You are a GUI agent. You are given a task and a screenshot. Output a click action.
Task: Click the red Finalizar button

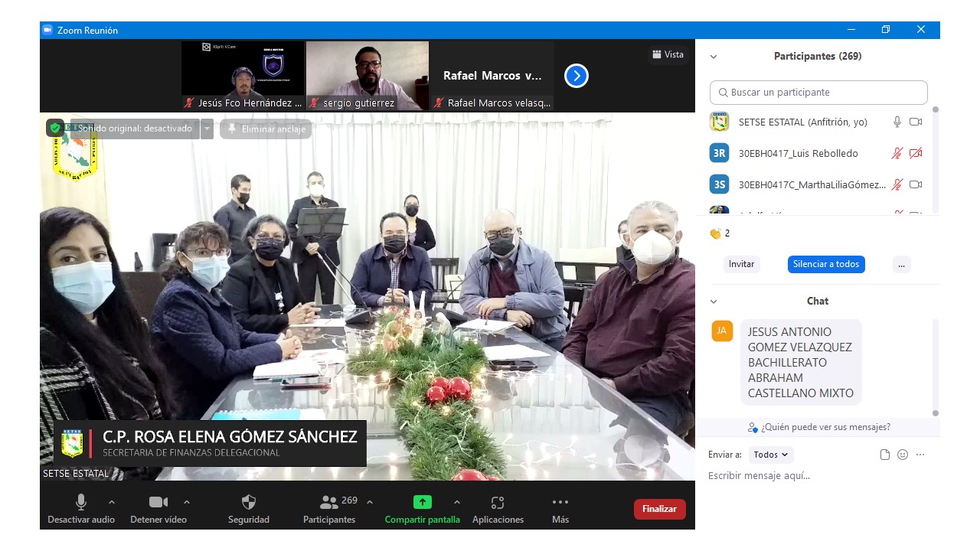[659, 509]
